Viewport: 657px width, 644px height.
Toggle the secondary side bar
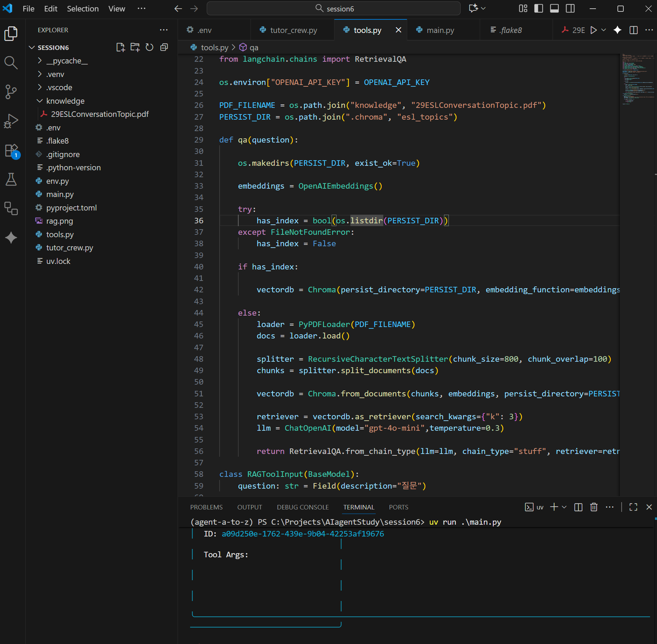pyautogui.click(x=570, y=9)
